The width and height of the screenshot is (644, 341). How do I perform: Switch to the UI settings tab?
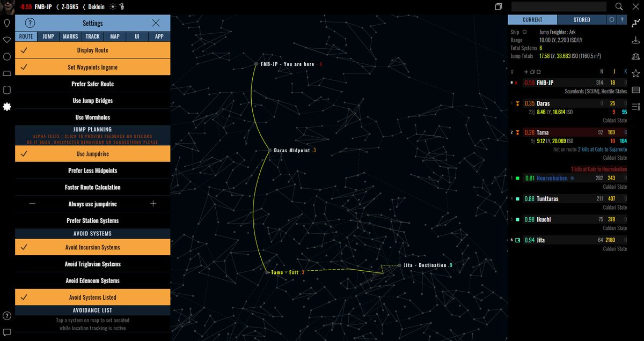[137, 36]
